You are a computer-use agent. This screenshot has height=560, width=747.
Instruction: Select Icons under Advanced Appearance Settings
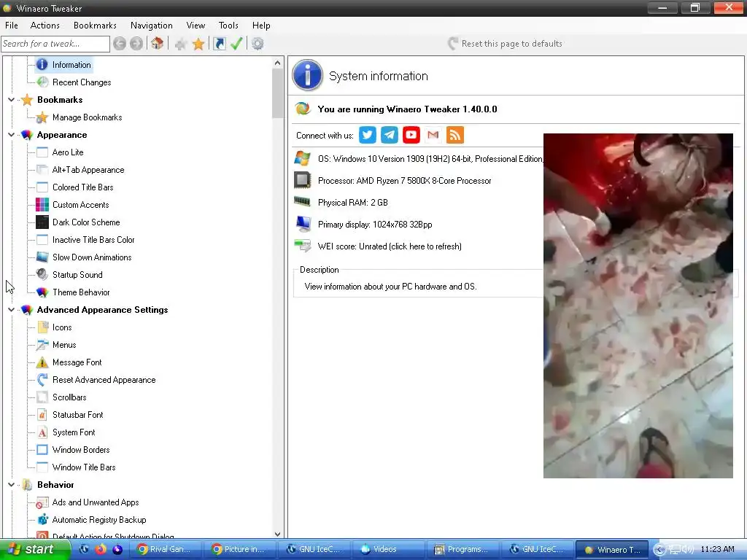click(x=62, y=327)
